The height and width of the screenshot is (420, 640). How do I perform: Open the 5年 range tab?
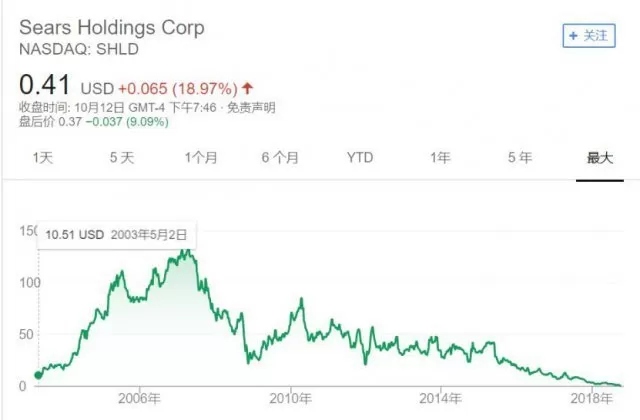click(520, 158)
